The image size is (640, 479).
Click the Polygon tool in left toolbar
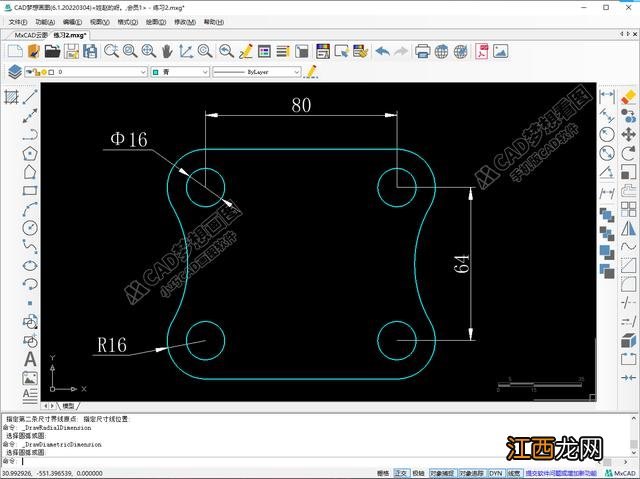pos(30,153)
